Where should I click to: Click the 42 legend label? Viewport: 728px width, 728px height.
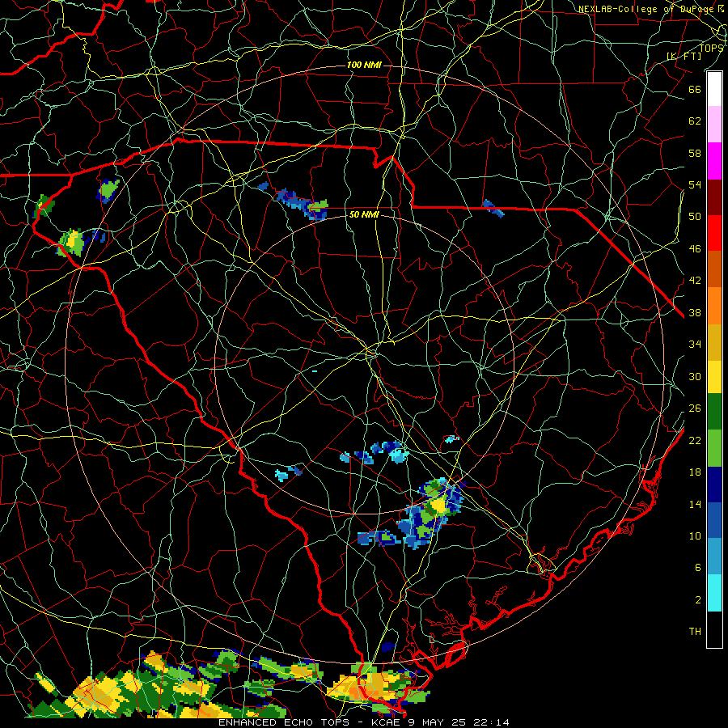tap(695, 280)
